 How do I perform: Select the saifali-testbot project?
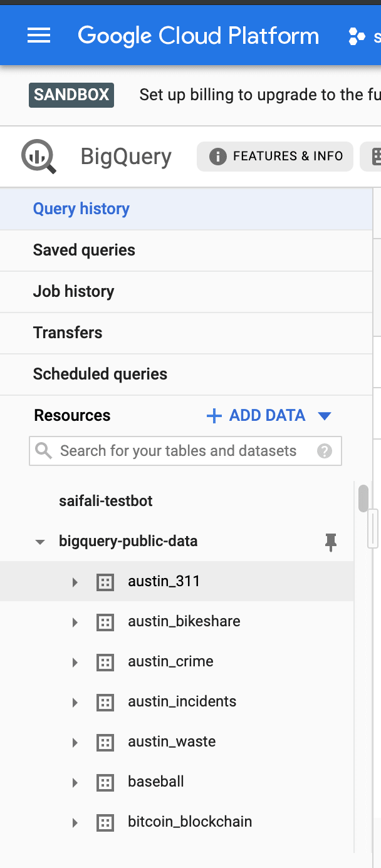coord(106,501)
